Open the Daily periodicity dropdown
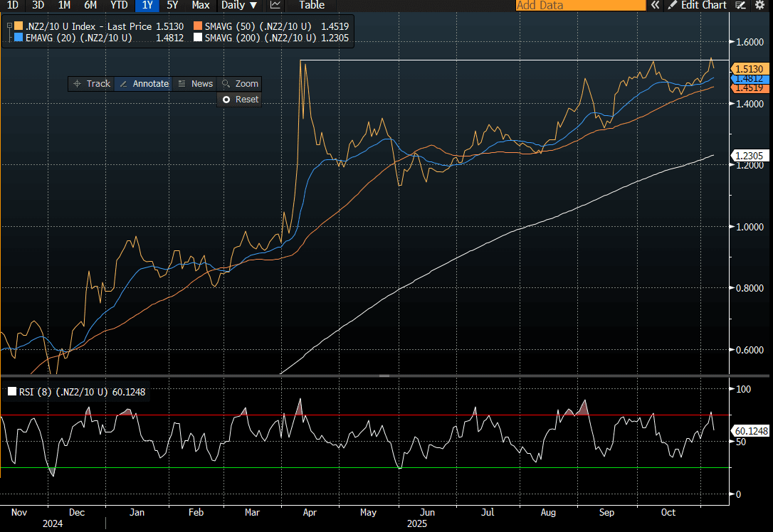This screenshot has width=773, height=532. (x=239, y=5)
